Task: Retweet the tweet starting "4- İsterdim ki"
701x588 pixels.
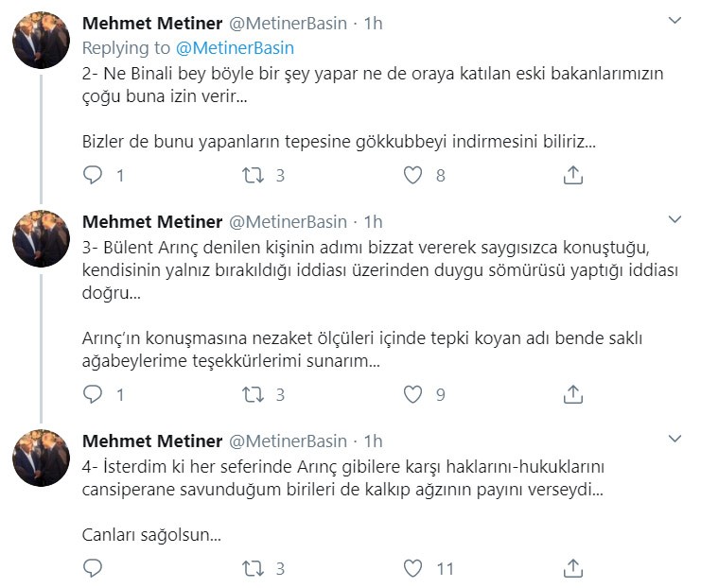Action: [253, 568]
